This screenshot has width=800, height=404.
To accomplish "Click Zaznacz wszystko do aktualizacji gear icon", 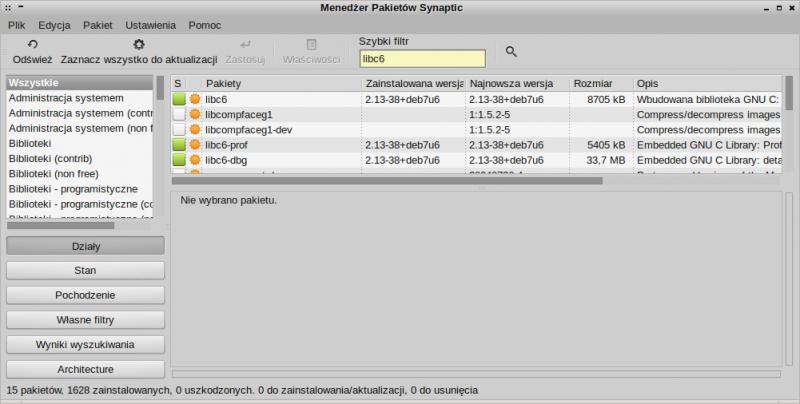I will click(139, 44).
